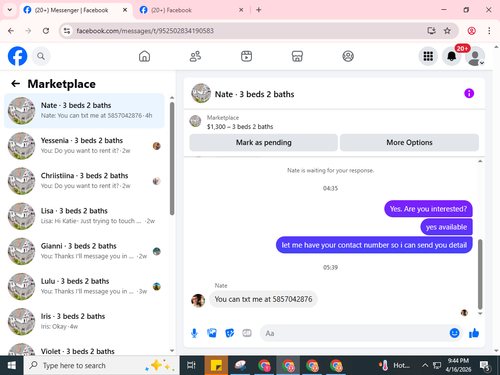Screen dimensions: 500x375
Task: Click the 'let me have your contact number' message
Action: point(374,245)
